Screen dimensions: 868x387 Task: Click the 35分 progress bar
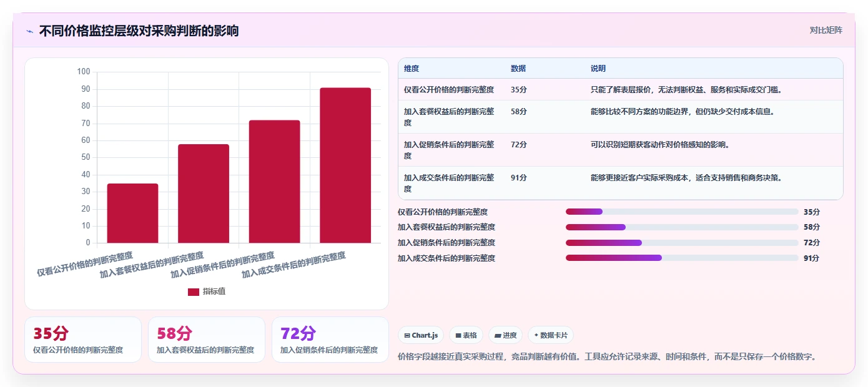pos(682,212)
